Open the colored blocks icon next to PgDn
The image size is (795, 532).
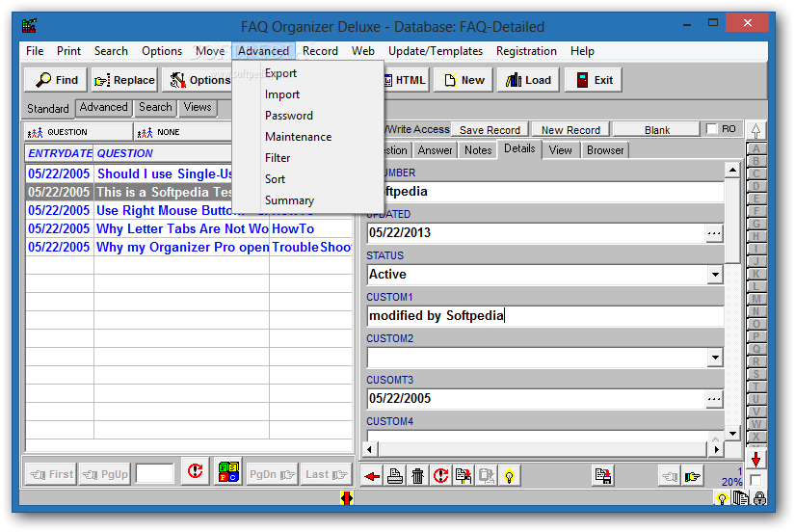point(228,472)
